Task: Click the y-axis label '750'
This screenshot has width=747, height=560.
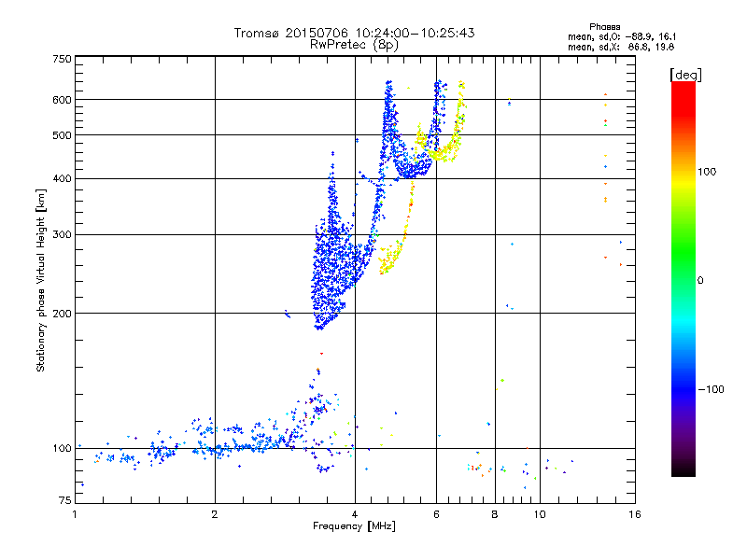Action: click(x=62, y=59)
